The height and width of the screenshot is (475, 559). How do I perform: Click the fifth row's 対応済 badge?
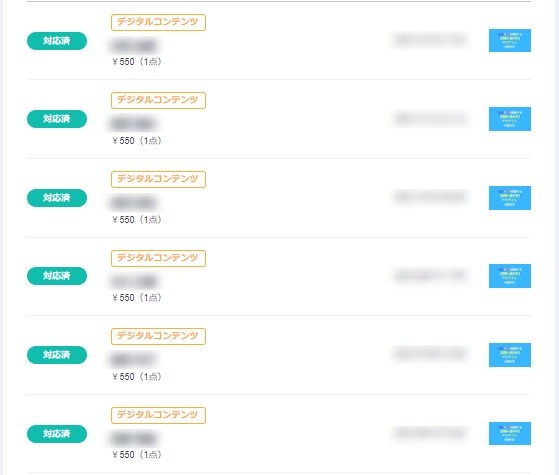(x=57, y=355)
